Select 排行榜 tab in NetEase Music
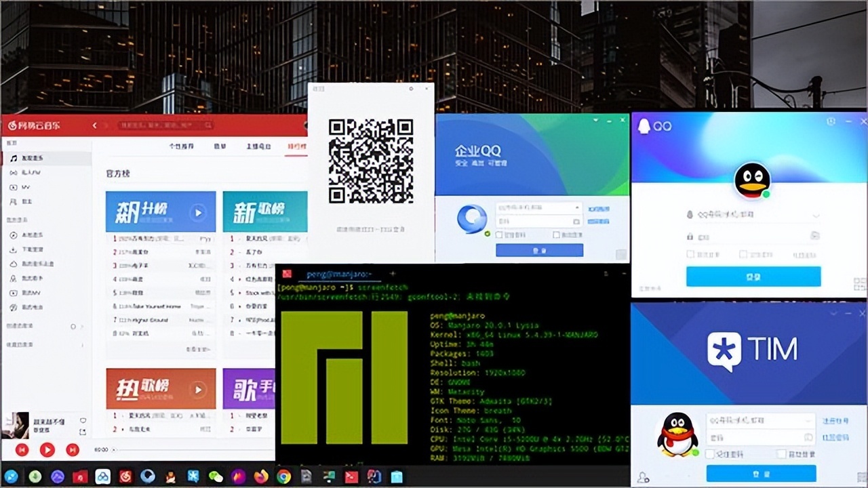Image resolution: width=868 pixels, height=488 pixels. [x=296, y=146]
